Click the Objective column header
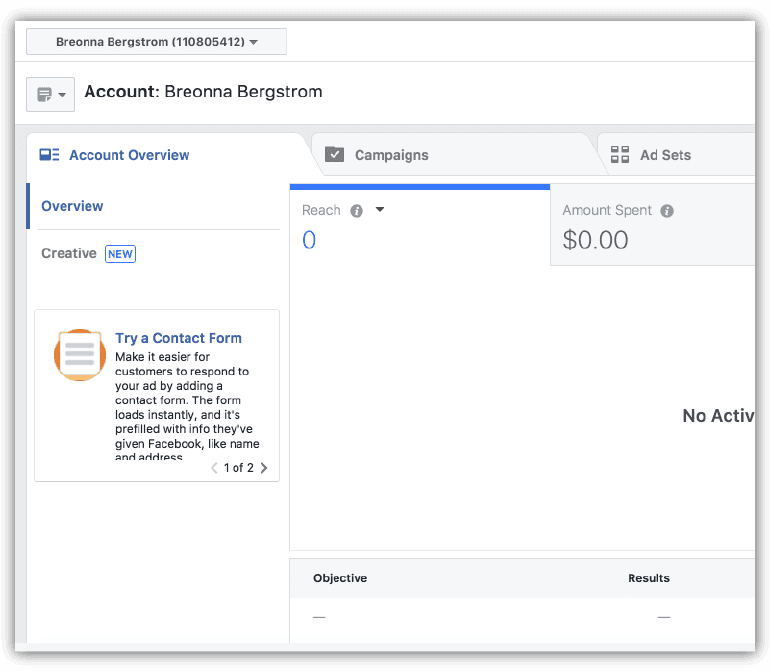 point(340,578)
